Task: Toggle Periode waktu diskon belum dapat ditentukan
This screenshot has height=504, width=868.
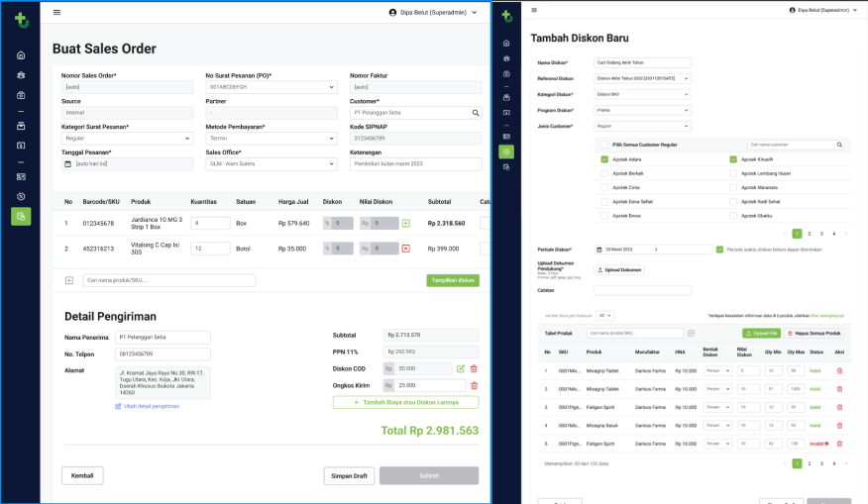Action: [x=719, y=250]
